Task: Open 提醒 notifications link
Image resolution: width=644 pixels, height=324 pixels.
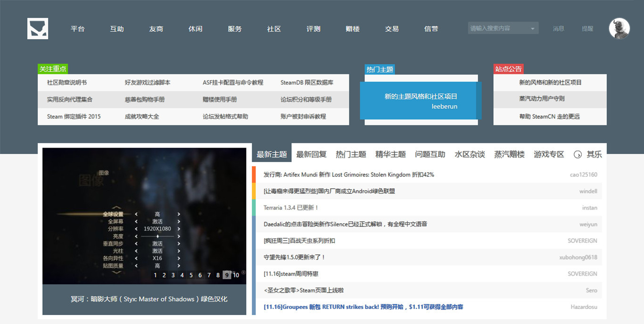Action: tap(587, 28)
